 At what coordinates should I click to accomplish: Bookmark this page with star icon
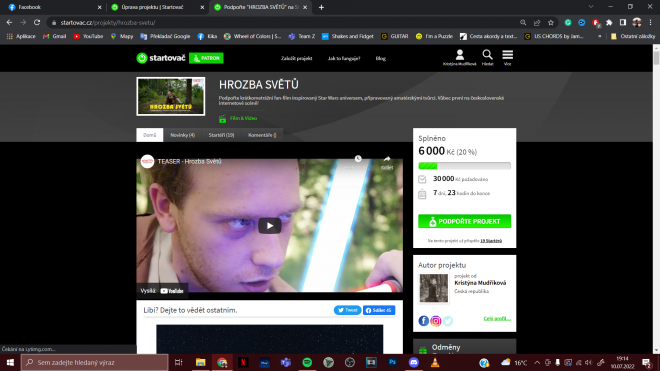pyautogui.click(x=551, y=23)
